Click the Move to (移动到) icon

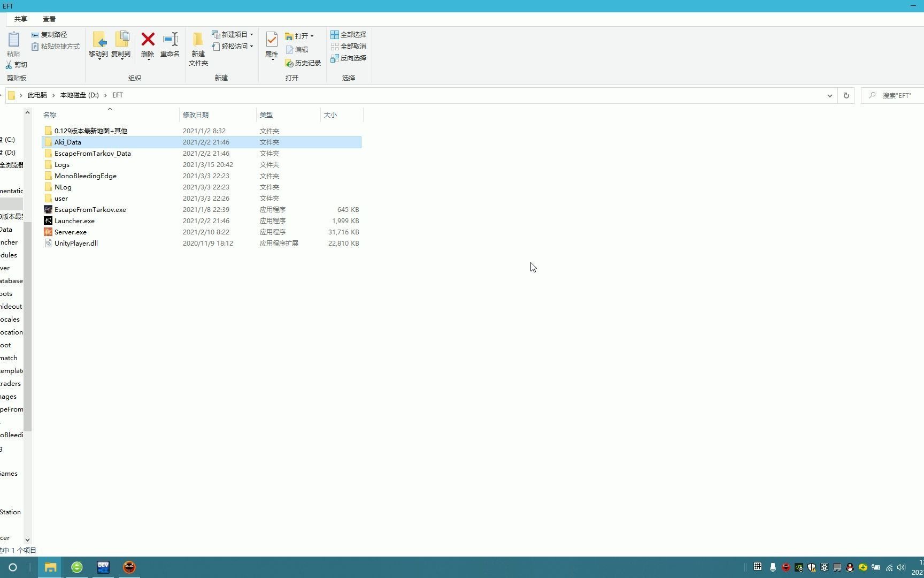coord(99,40)
